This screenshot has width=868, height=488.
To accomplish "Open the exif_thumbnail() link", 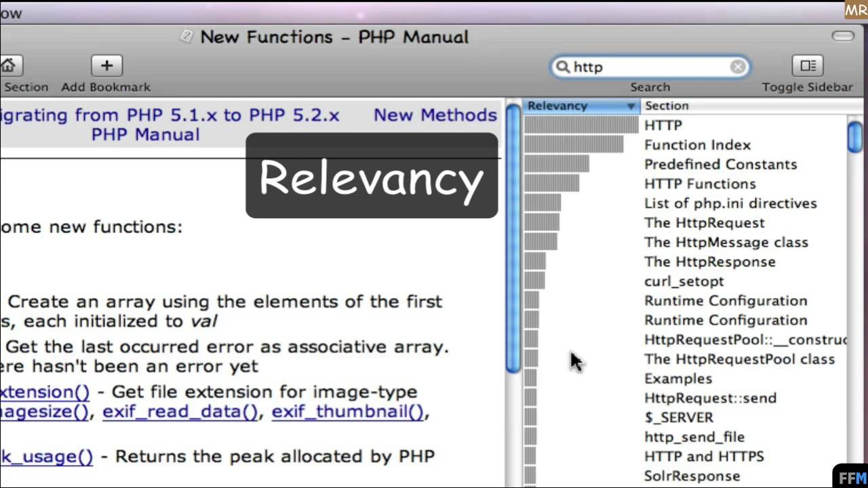I will 347,411.
